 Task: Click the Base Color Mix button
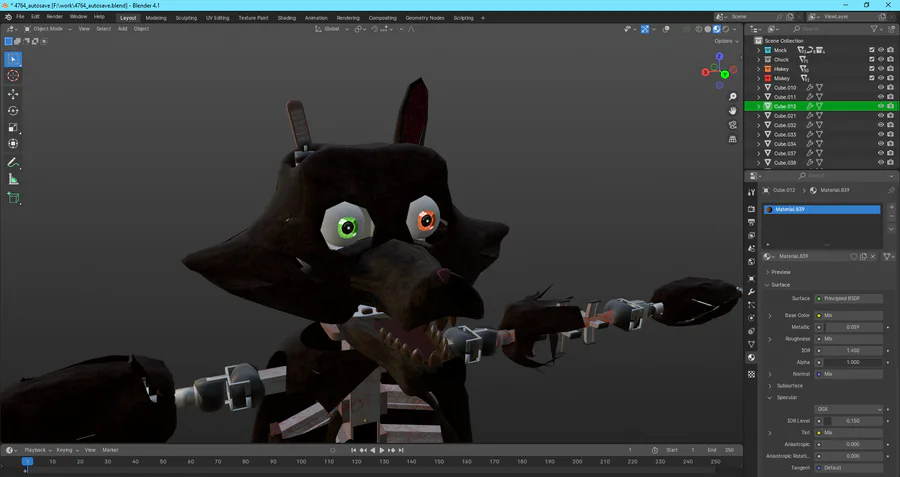coord(849,315)
